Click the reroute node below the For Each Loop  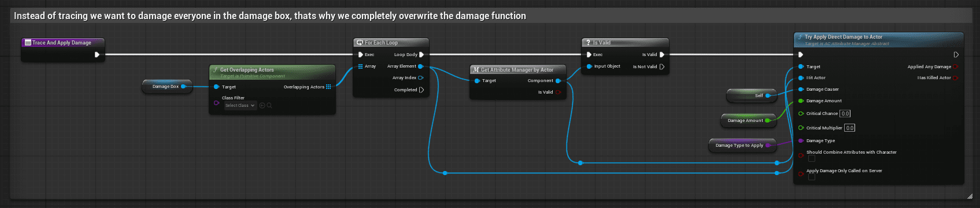(445, 173)
